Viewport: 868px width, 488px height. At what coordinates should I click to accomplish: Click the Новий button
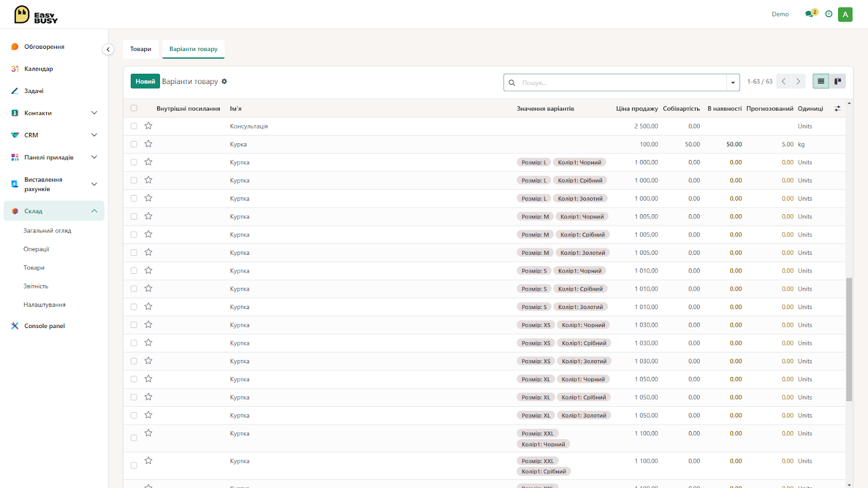[145, 81]
